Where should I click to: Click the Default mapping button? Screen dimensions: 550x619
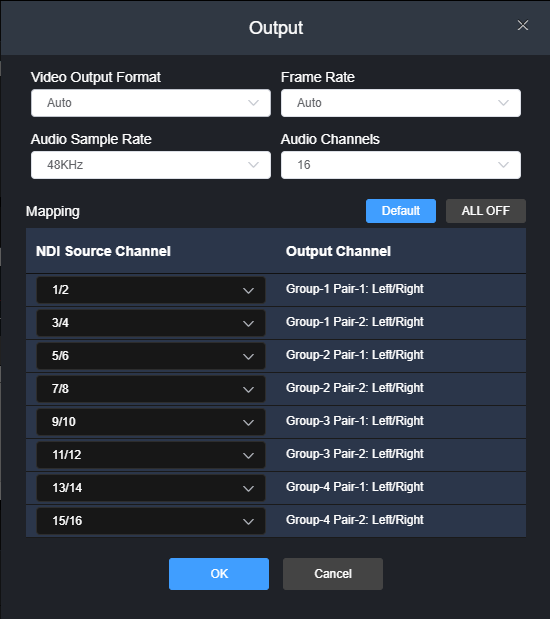(x=401, y=211)
